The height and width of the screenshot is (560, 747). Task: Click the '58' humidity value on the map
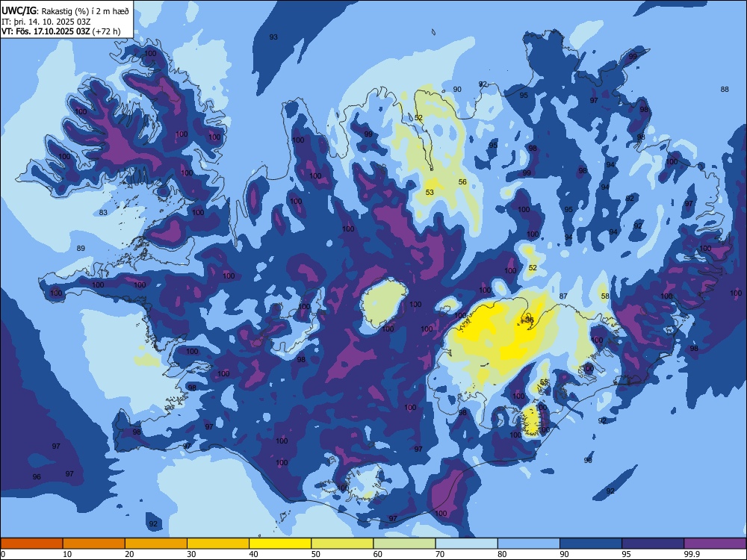point(605,296)
